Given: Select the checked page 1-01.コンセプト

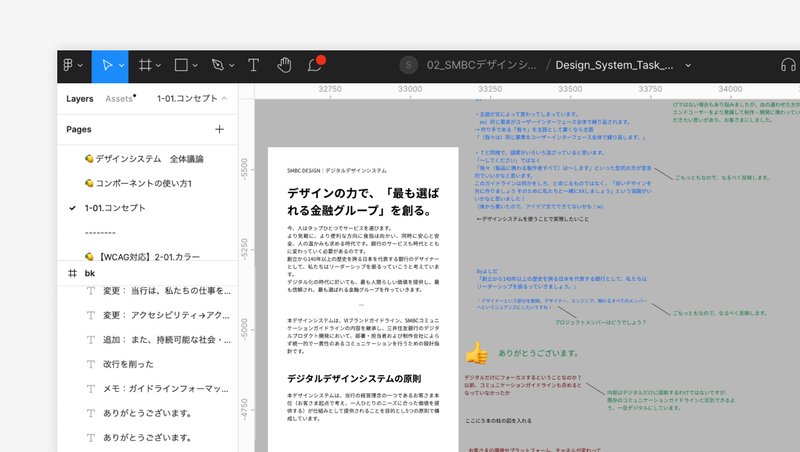Looking at the screenshot, I should 115,208.
